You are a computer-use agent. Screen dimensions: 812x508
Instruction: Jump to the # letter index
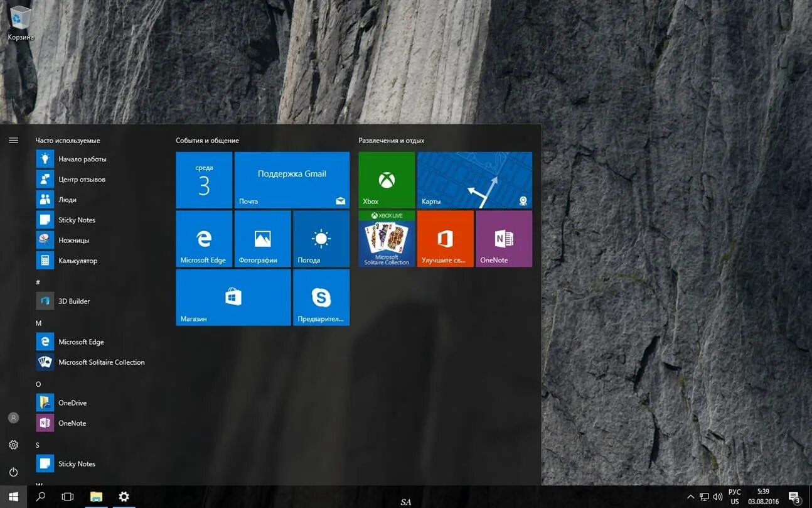click(x=38, y=282)
